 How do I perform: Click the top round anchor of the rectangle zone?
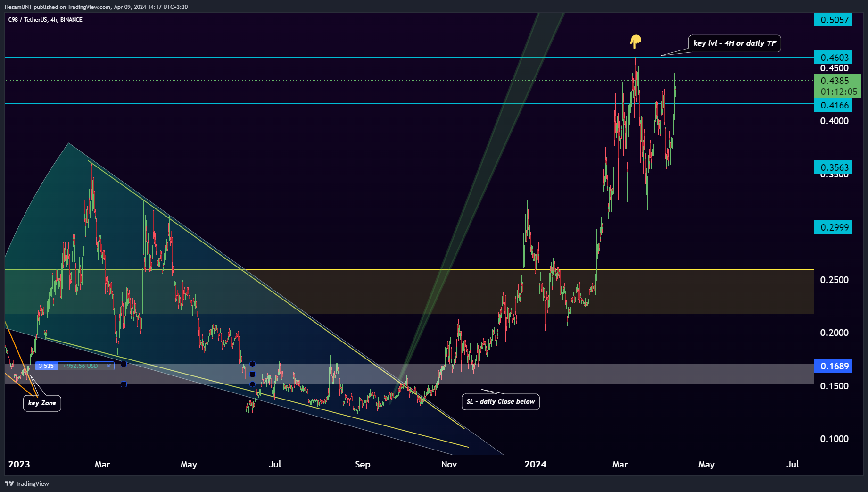tap(252, 364)
